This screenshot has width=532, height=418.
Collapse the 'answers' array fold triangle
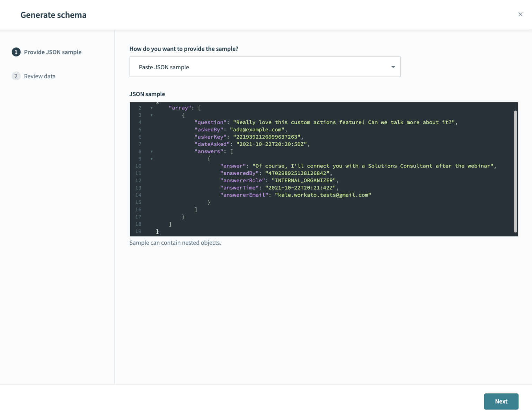tap(151, 151)
